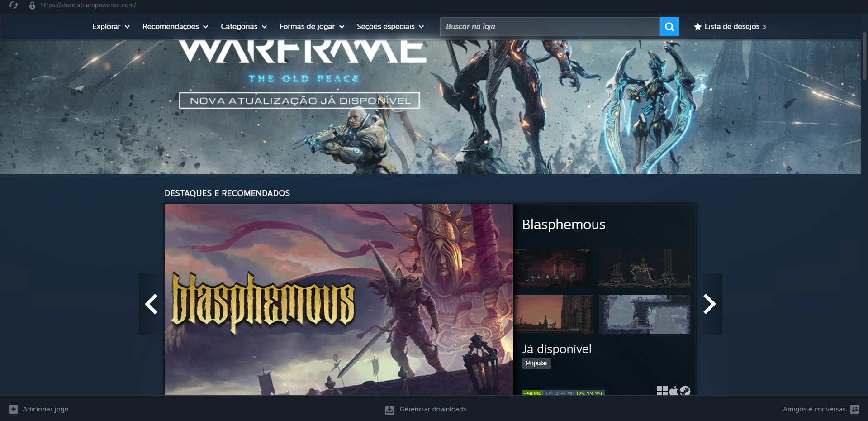The width and height of the screenshot is (868, 421).
Task: Open the Categorias dropdown
Action: point(244,27)
